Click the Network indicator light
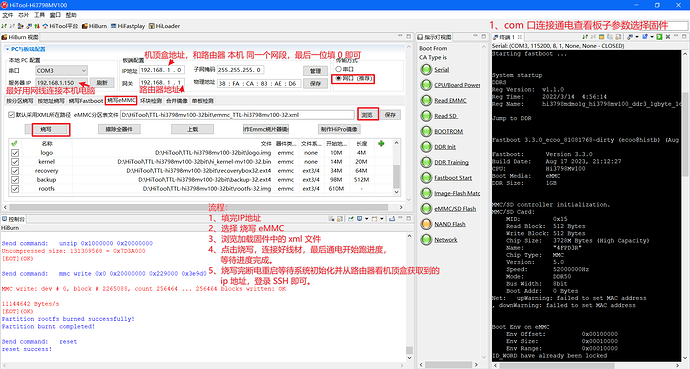The width and height of the screenshot is (690, 369). 426,239
